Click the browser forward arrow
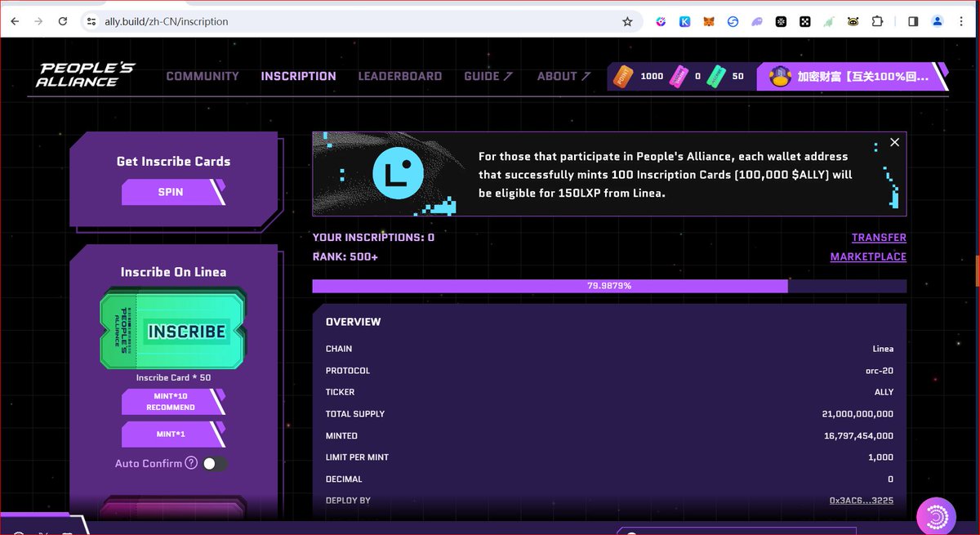The width and height of the screenshot is (980, 535). tap(38, 22)
